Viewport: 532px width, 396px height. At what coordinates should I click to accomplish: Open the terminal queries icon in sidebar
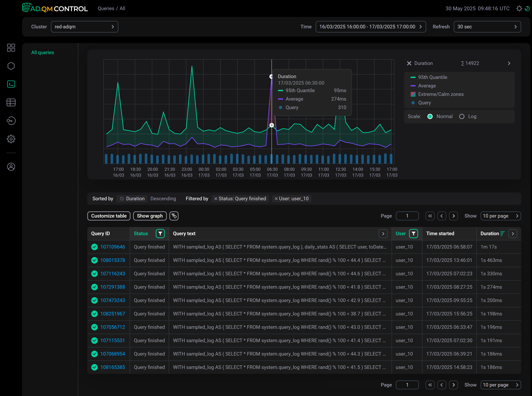click(x=11, y=84)
